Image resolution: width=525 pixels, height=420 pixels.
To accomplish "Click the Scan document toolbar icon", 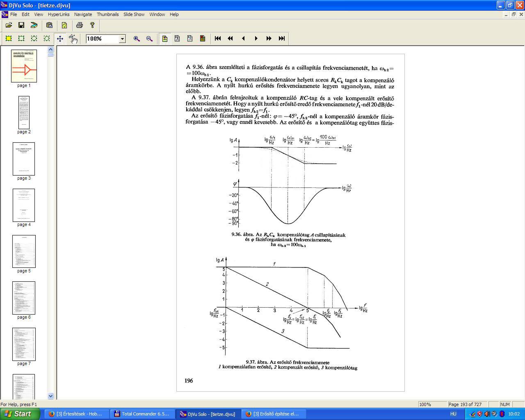I will pos(34,25).
